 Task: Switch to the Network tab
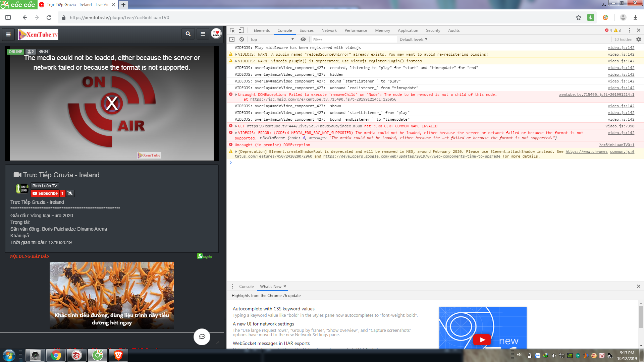coord(329,30)
